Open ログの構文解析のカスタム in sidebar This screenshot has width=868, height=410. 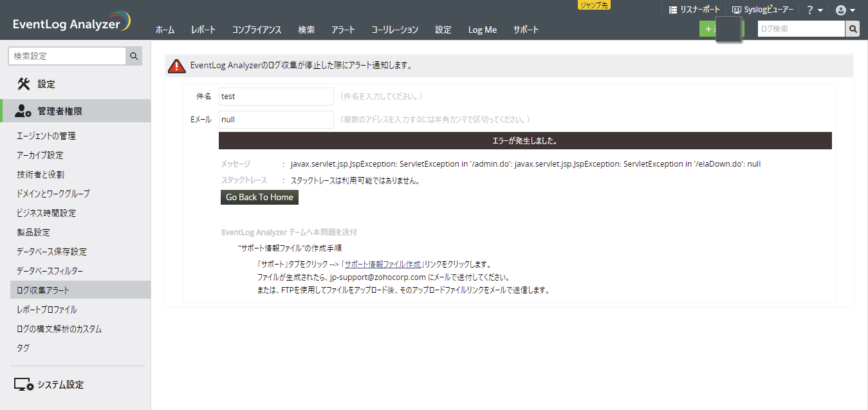pos(59,329)
